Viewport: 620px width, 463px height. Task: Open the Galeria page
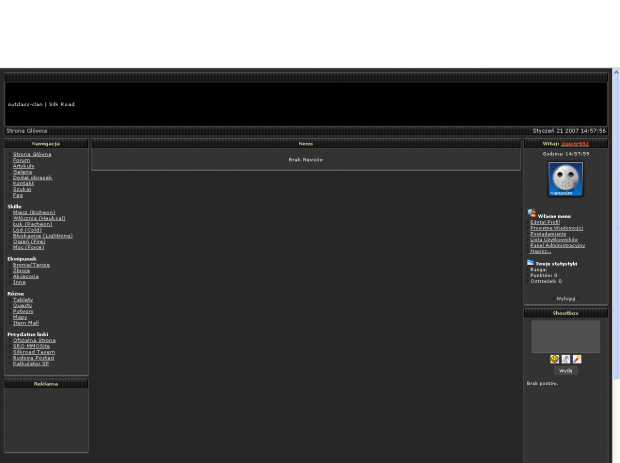(x=22, y=172)
